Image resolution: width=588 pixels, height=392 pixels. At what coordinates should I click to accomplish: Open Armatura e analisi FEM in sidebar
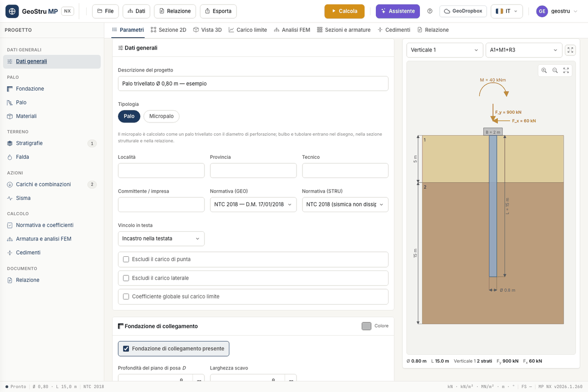tap(52, 239)
